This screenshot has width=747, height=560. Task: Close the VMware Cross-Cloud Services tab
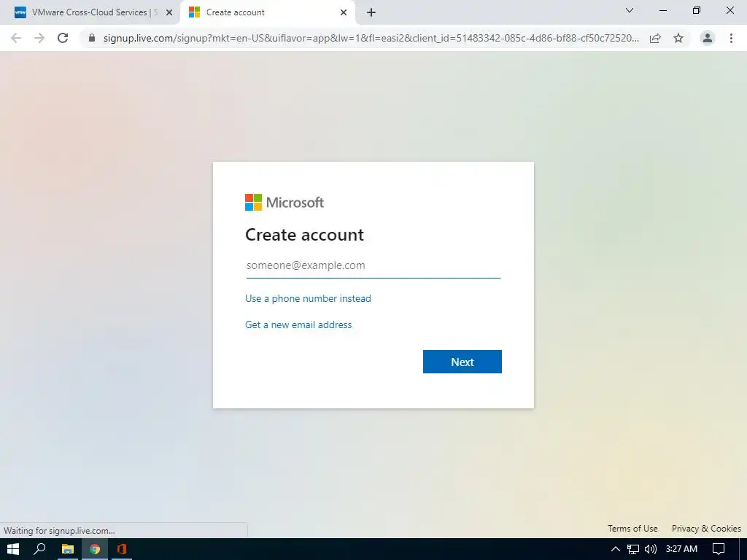pos(169,12)
